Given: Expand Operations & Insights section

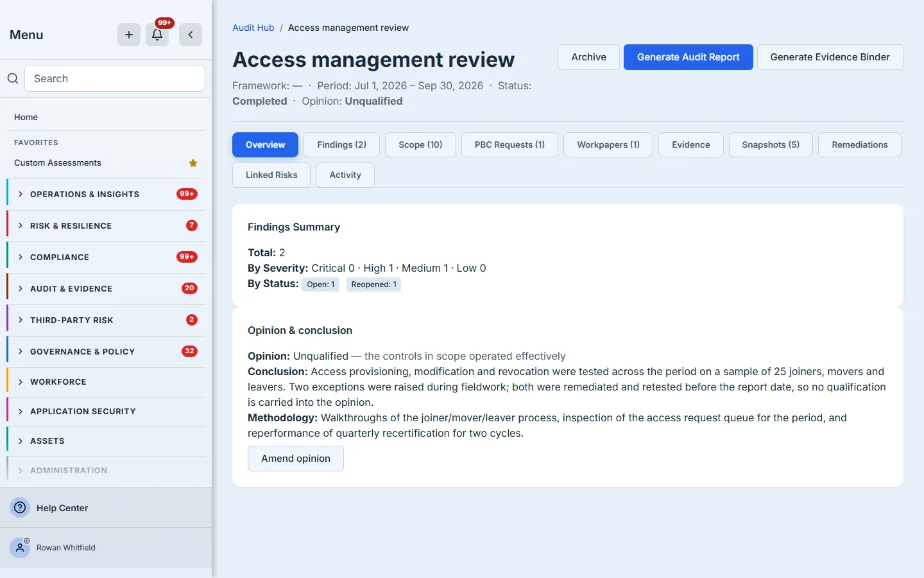Looking at the screenshot, I should point(106,194).
